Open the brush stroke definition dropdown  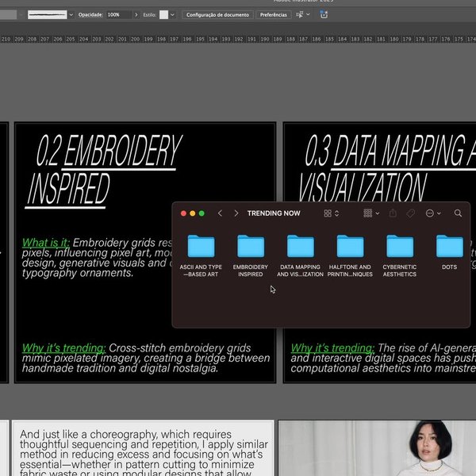click(x=71, y=14)
